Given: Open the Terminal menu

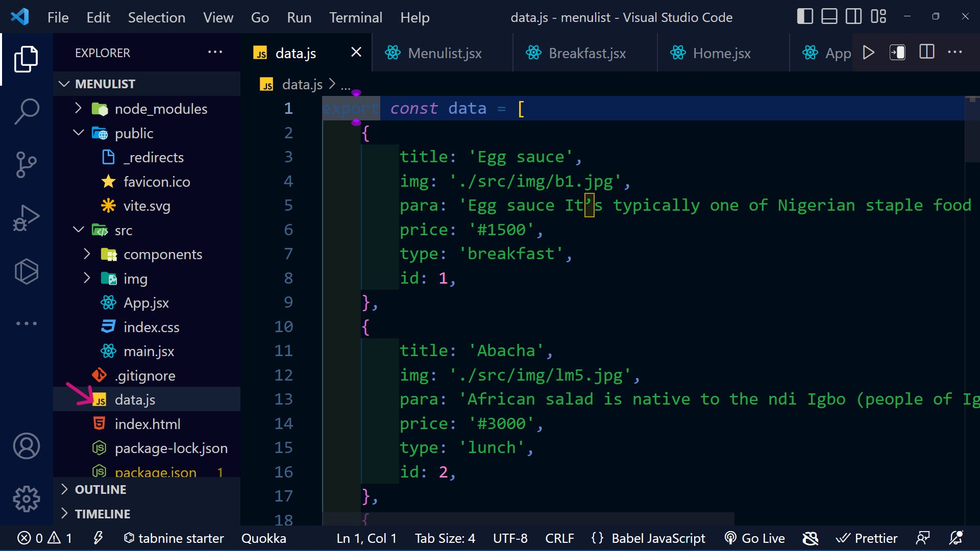Looking at the screenshot, I should pos(355,17).
